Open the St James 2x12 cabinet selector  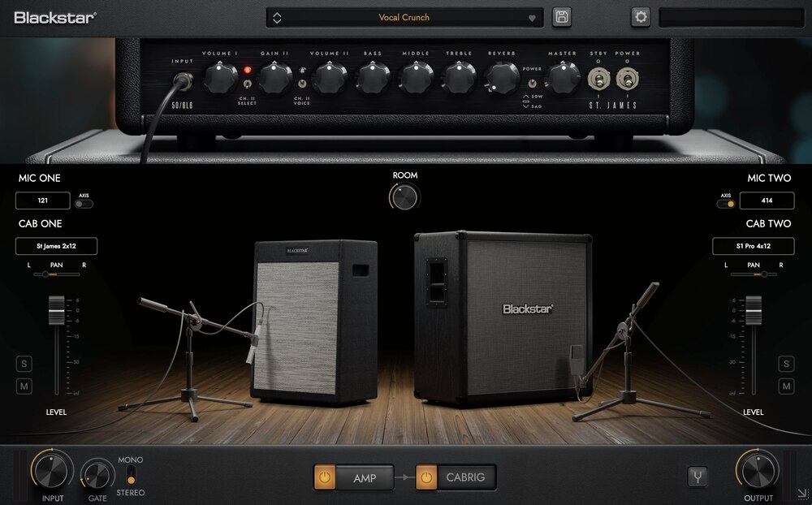(55, 246)
